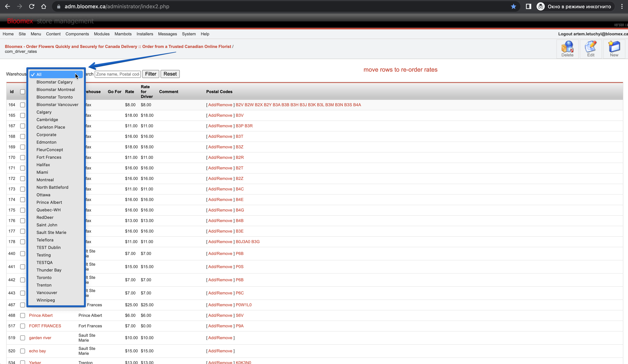Open the Modules menu
Screen dimensions: 628x364
[102, 34]
